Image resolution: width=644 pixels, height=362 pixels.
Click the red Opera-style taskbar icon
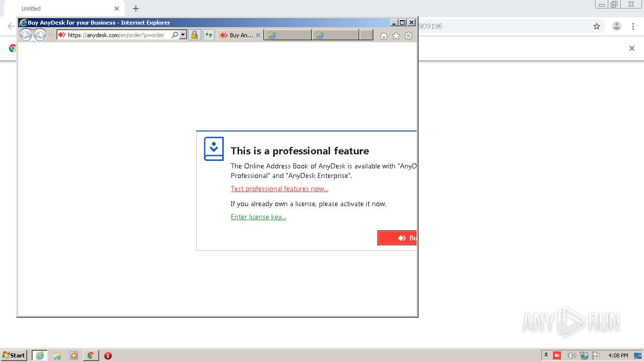tap(108, 355)
